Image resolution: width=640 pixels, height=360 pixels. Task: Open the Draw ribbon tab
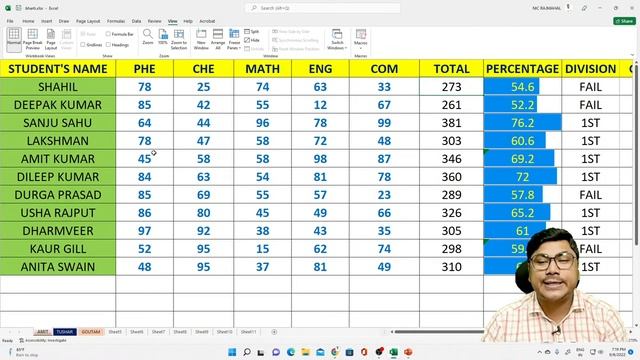click(64, 21)
